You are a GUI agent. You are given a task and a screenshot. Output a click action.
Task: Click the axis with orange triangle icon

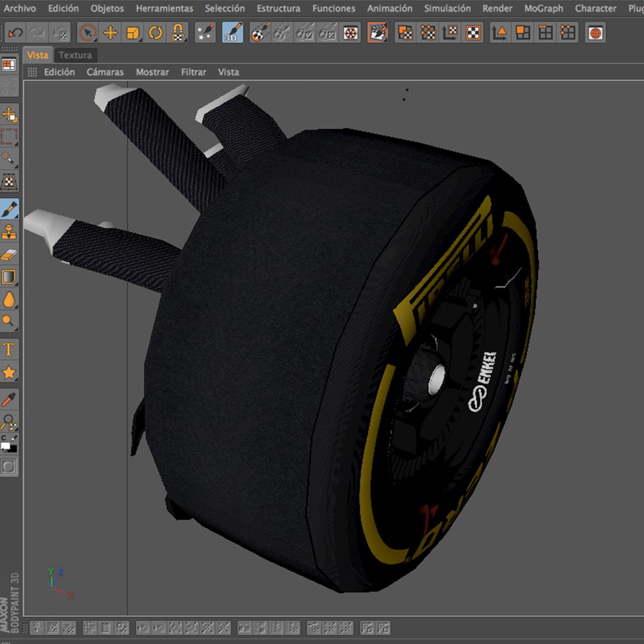pyautogui.click(x=500, y=32)
